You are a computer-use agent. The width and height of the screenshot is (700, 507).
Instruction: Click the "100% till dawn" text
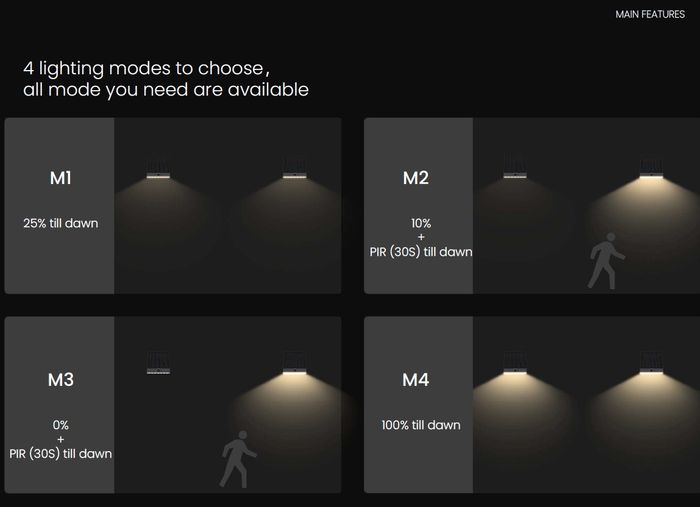tap(421, 425)
